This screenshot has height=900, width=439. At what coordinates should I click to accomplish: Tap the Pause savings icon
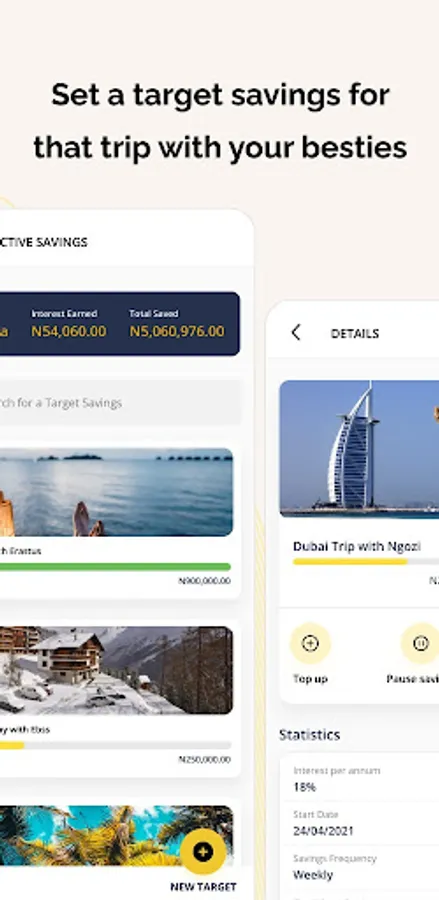[x=420, y=643]
